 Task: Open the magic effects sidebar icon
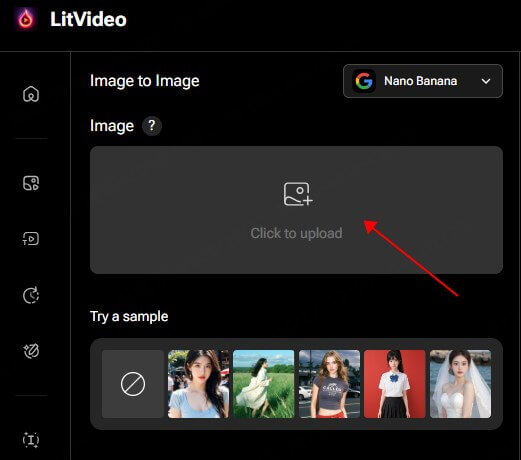[31, 351]
